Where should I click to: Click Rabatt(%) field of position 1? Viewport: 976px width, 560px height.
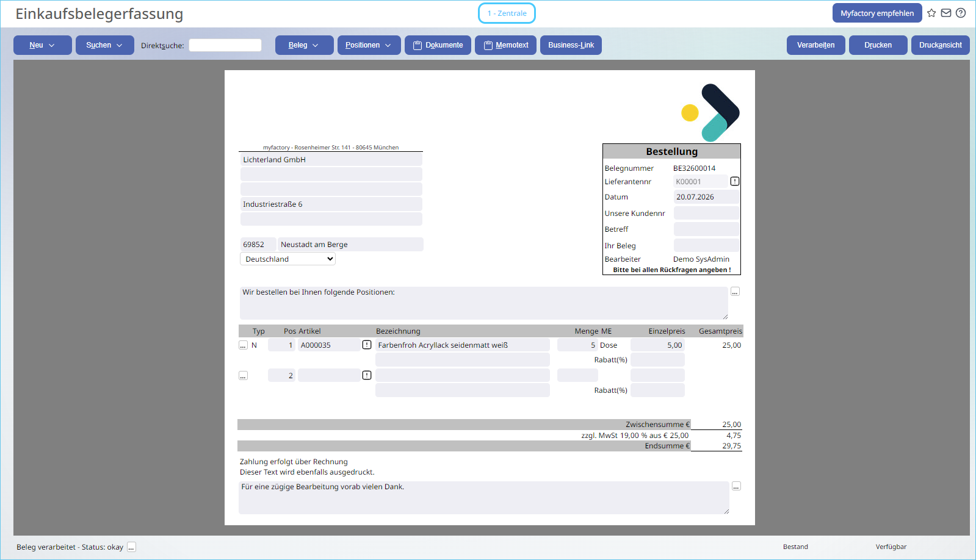657,359
